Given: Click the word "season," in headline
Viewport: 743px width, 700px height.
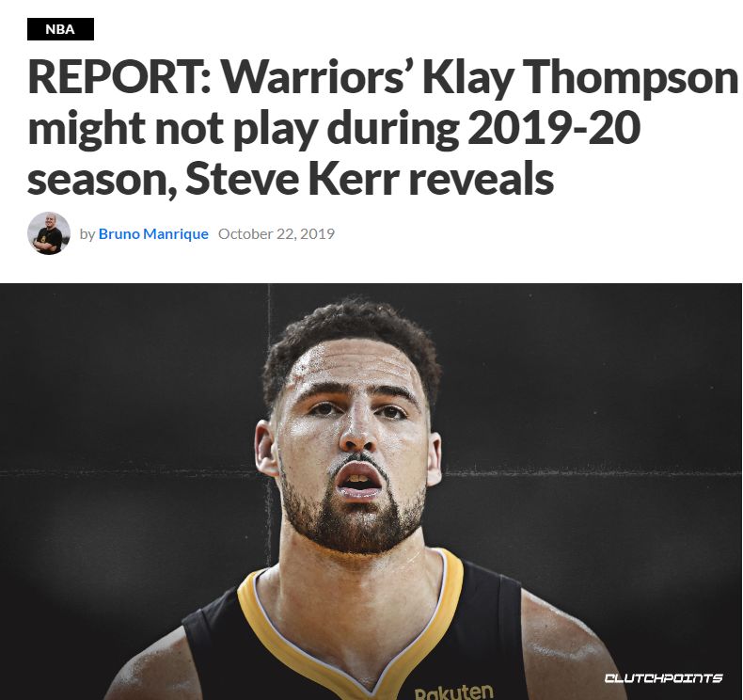Looking at the screenshot, I should tap(102, 180).
